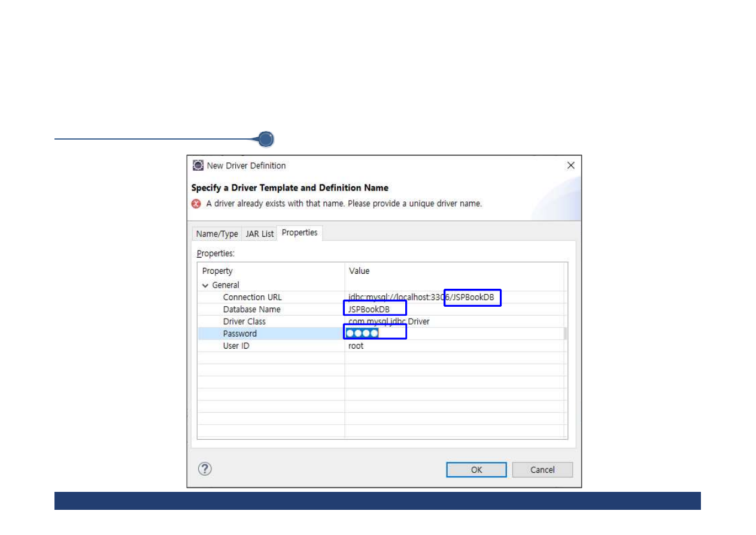
Task: Open help with the question mark icon
Action: 205,469
